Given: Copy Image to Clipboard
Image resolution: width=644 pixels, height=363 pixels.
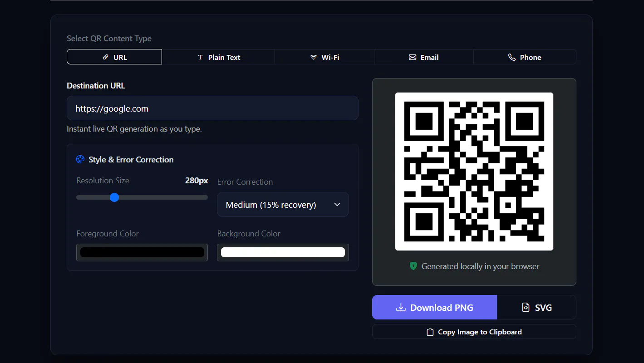Looking at the screenshot, I should click(x=474, y=332).
